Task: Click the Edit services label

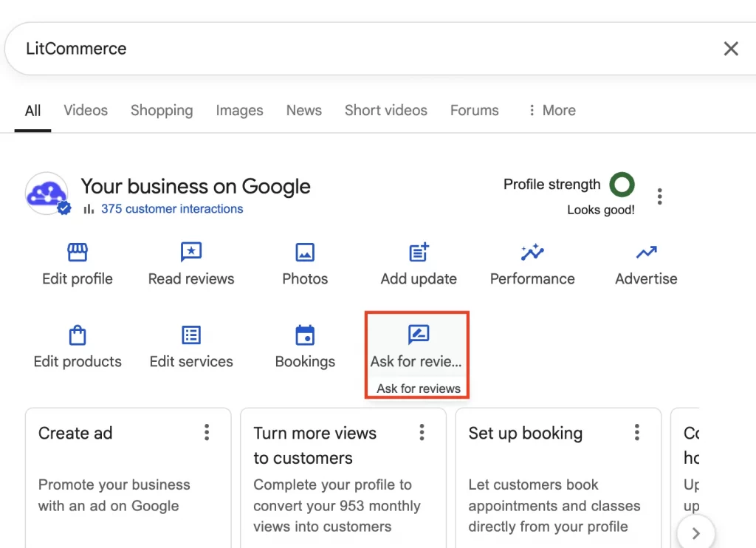Action: point(191,362)
